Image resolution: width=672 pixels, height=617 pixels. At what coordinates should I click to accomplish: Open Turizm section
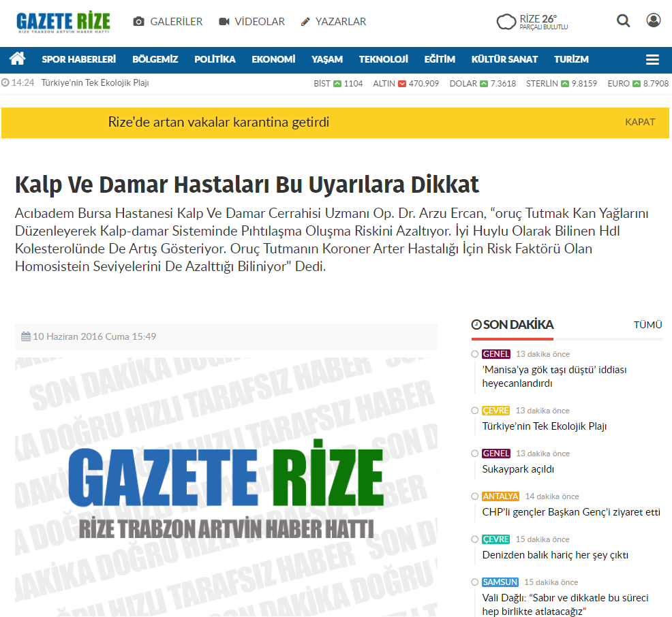click(x=571, y=59)
